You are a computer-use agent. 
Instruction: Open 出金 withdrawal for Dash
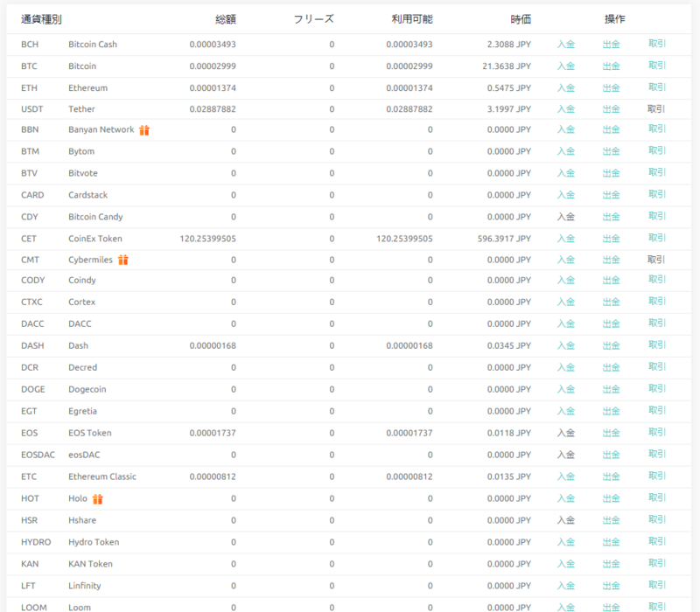tap(611, 345)
